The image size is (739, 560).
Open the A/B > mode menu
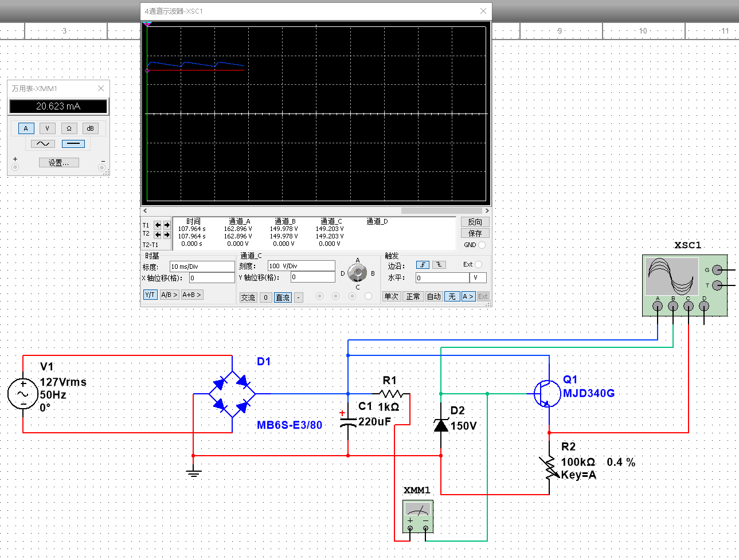click(169, 295)
